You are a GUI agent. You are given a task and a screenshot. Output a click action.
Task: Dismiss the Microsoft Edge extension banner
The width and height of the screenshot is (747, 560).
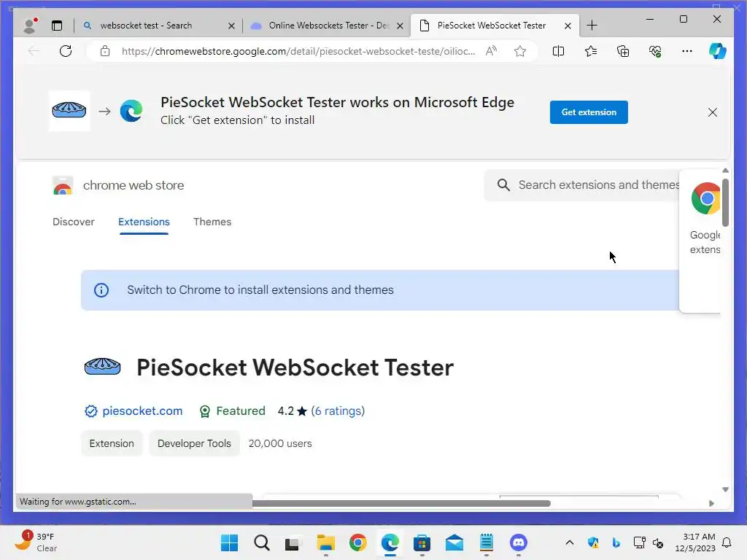pyautogui.click(x=713, y=112)
